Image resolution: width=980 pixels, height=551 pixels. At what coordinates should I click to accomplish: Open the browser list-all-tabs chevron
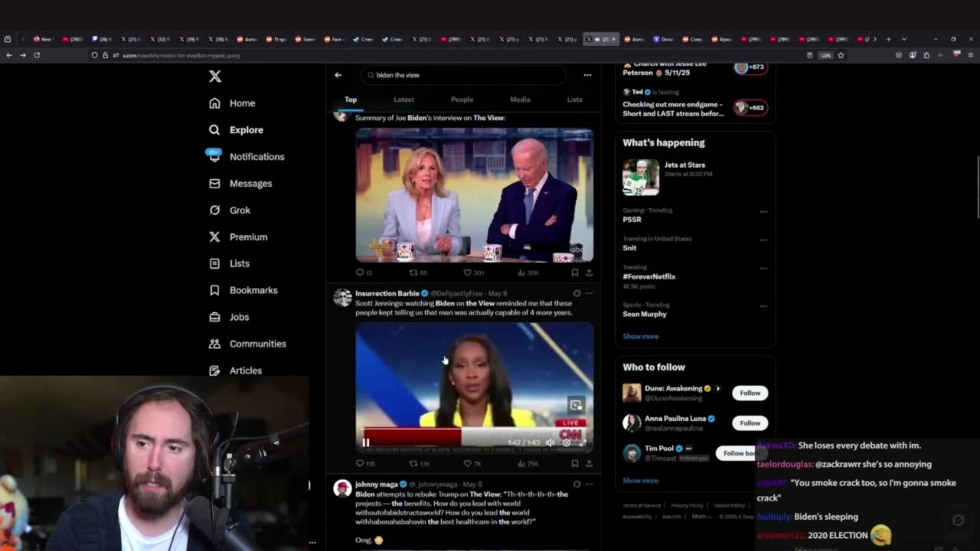point(903,39)
